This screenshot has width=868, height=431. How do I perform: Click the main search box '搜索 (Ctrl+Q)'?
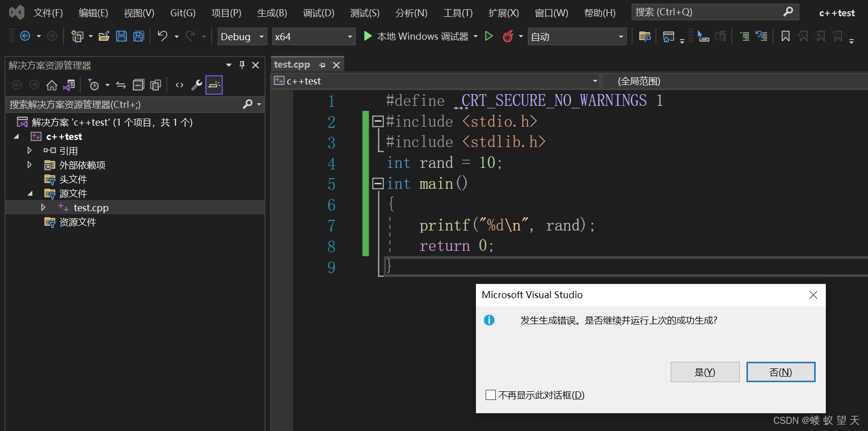click(715, 12)
